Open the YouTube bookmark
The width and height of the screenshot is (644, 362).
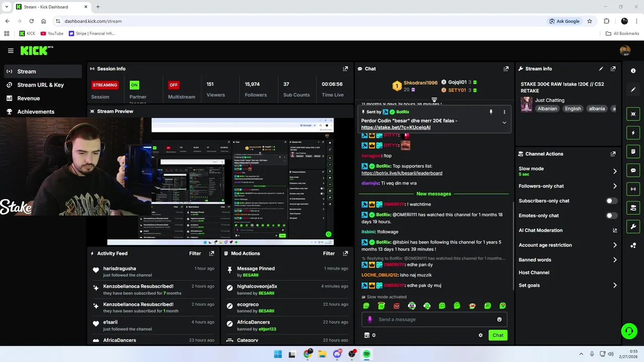[x=52, y=34]
